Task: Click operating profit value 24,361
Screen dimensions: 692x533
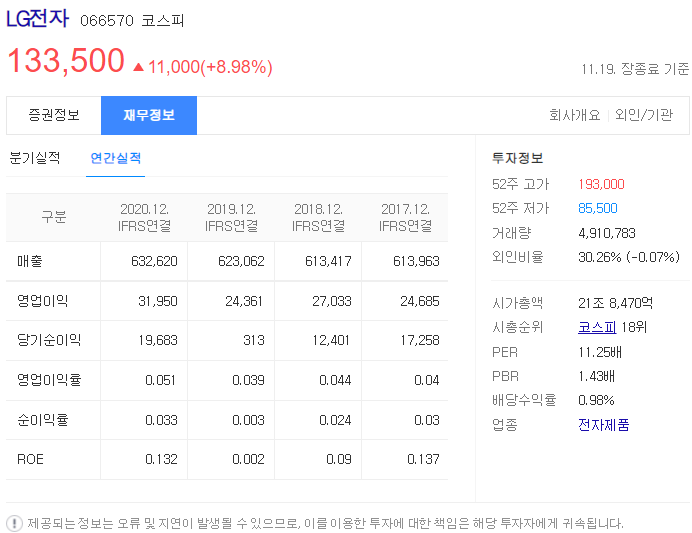Action: (x=244, y=301)
